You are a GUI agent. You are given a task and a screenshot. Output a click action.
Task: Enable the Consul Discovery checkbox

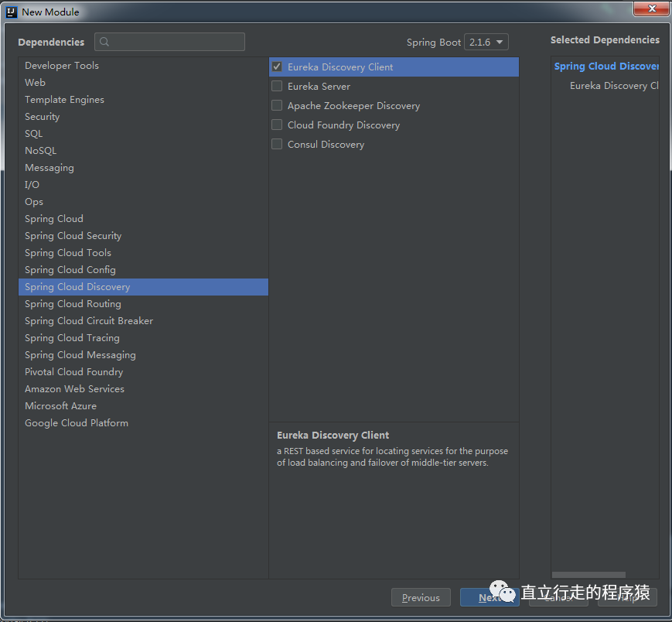[x=277, y=144]
